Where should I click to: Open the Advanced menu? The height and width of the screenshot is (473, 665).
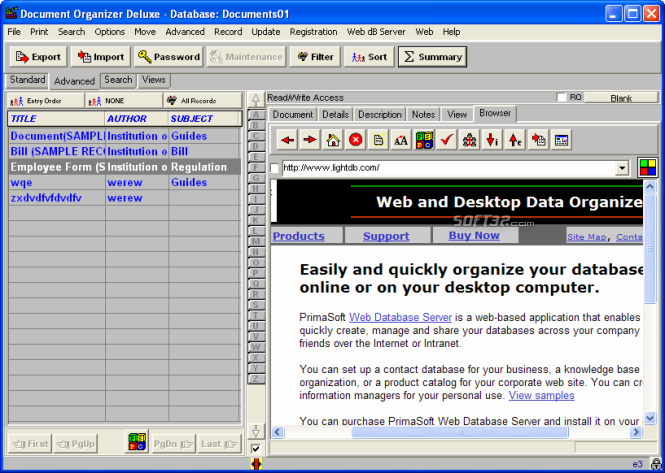pos(185,32)
